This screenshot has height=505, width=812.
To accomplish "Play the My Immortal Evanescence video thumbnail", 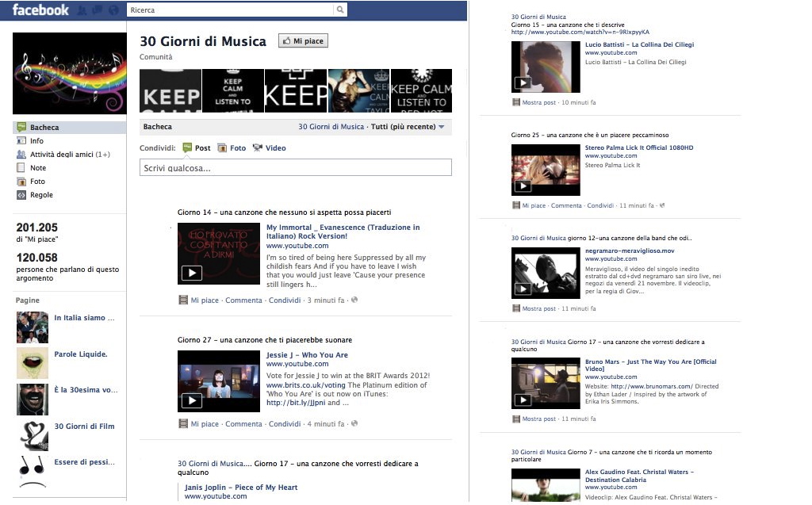I will tap(219, 254).
